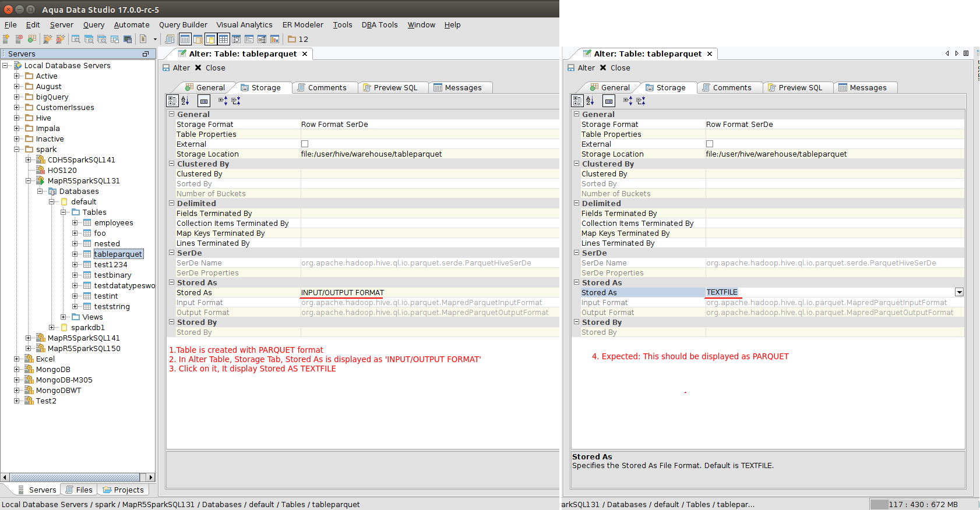Click Expand All icon in left Storage pane
Screen dimensions: 980x510
[223, 101]
